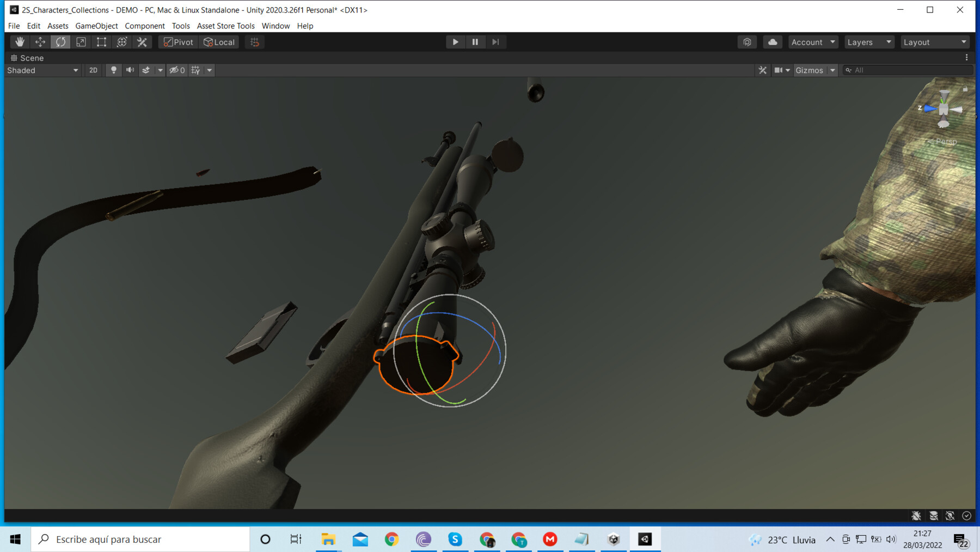The height and width of the screenshot is (552, 980).
Task: Open custom editor tools in main toolbar
Action: (x=142, y=42)
